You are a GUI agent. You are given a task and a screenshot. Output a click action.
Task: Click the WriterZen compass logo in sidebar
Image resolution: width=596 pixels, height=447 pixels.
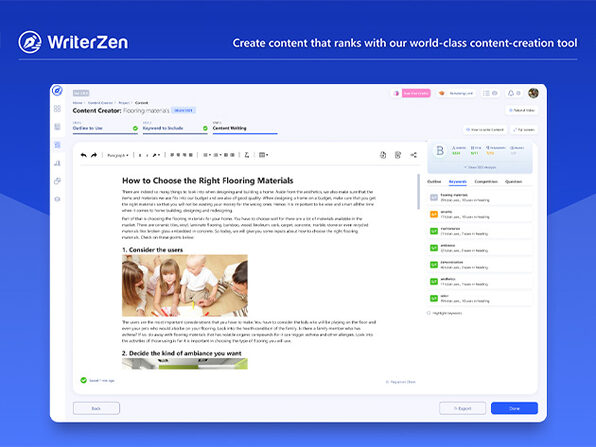[57, 91]
